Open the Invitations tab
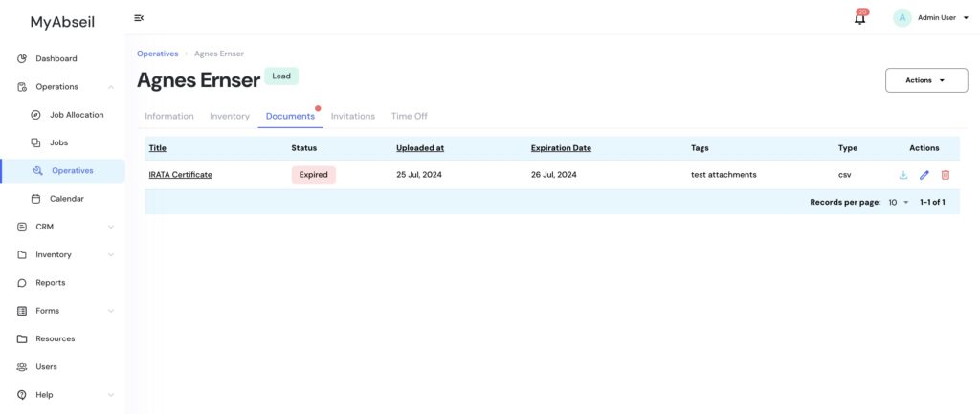980x414 pixels. tap(352, 116)
